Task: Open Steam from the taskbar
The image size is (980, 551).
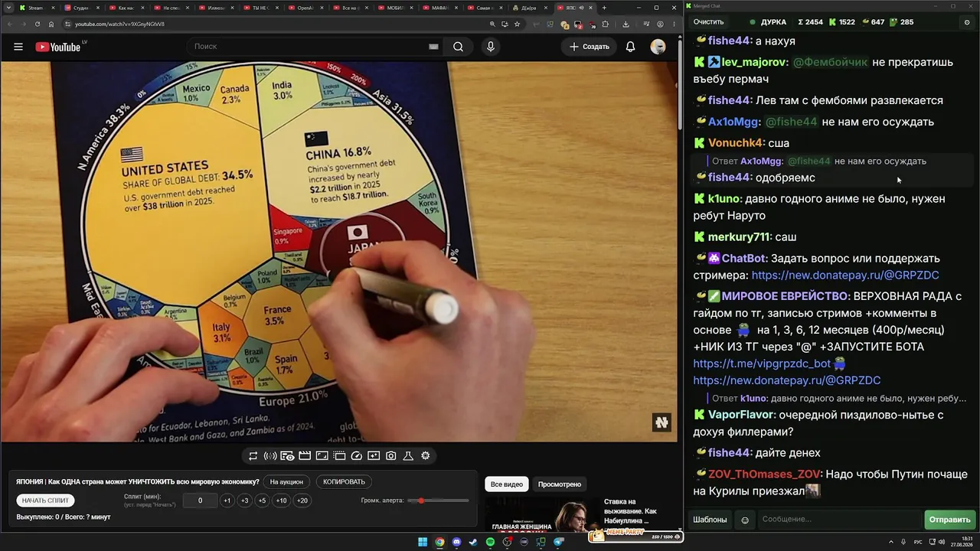Action: 473,543
